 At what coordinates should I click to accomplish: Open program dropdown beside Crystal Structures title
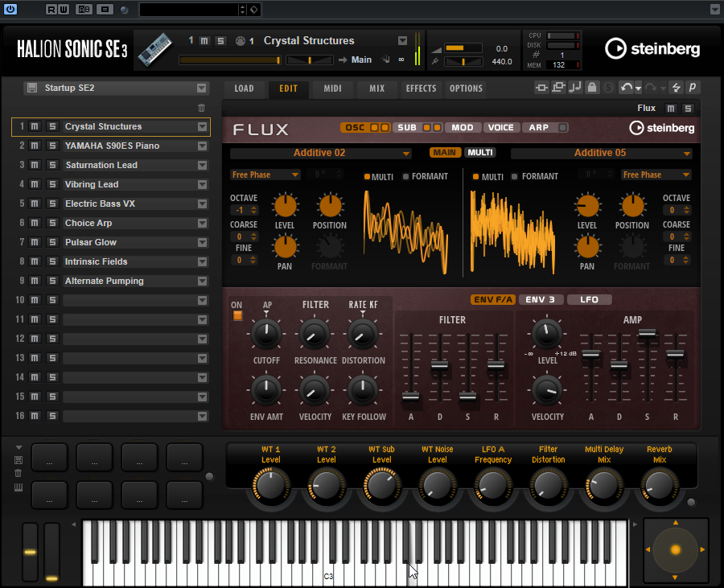coord(403,40)
